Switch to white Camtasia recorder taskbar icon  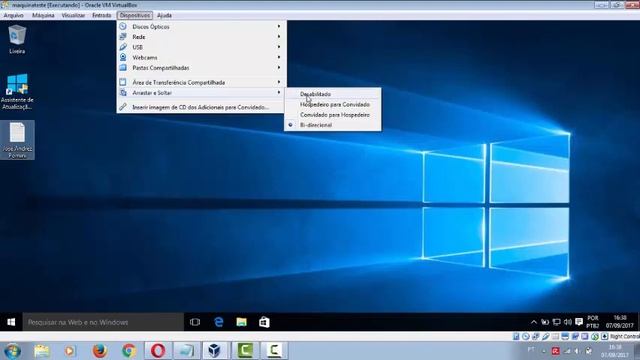(274, 351)
